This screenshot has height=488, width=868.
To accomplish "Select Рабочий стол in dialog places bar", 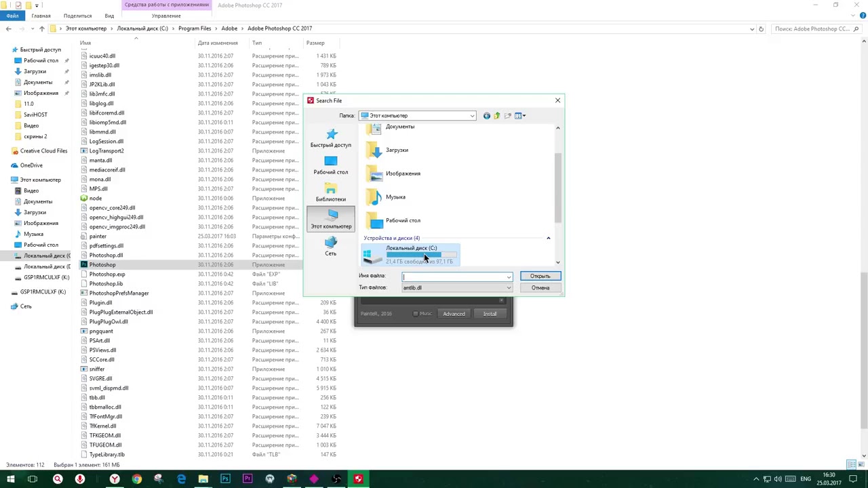I will [331, 165].
